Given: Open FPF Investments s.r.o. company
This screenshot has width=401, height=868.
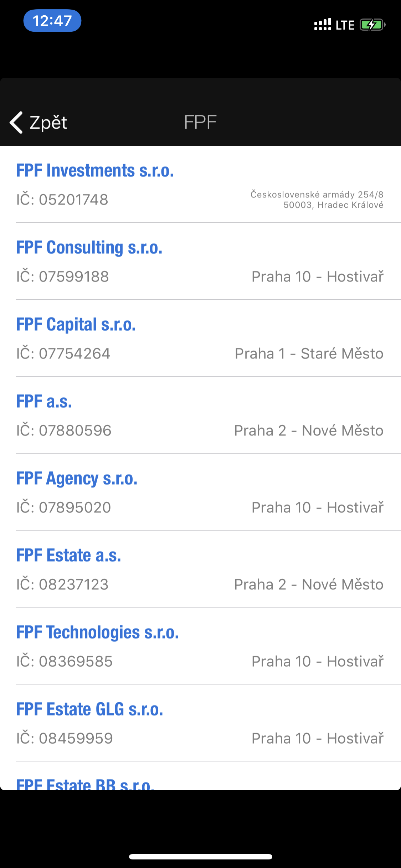Looking at the screenshot, I should pos(95,171).
